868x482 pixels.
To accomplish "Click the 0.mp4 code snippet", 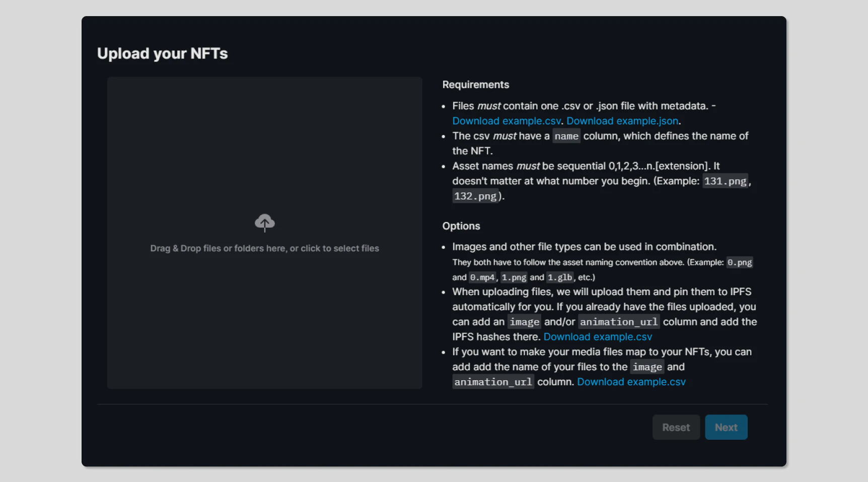I will [482, 278].
